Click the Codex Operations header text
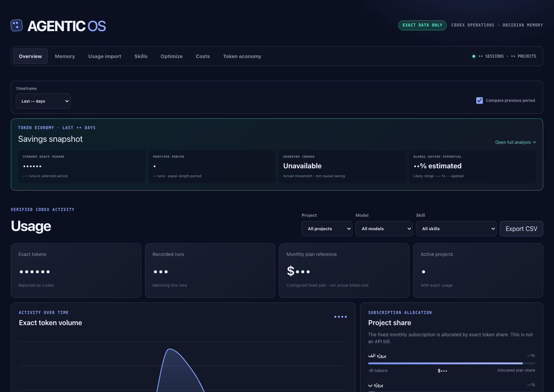Screen dimensions: 554x392 (473, 25)
